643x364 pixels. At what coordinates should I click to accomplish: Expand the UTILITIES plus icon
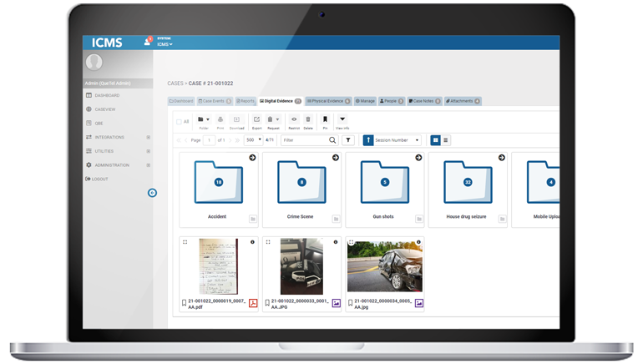(149, 151)
